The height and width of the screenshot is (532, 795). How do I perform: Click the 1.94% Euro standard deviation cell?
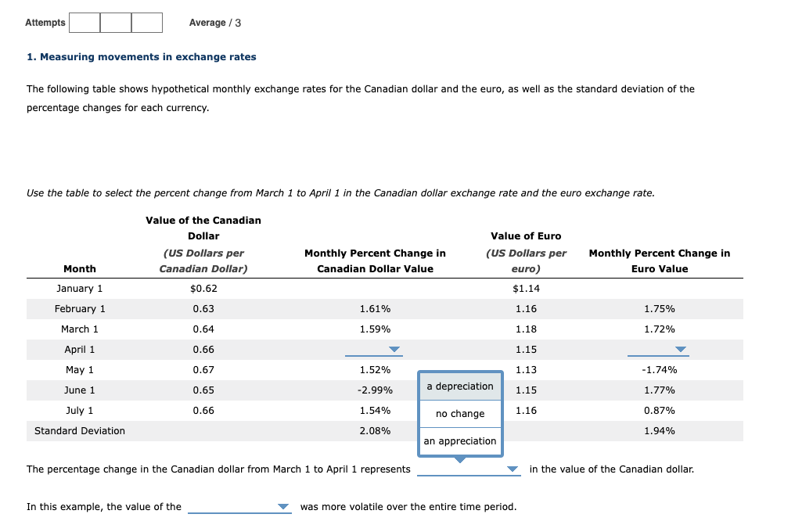(659, 430)
